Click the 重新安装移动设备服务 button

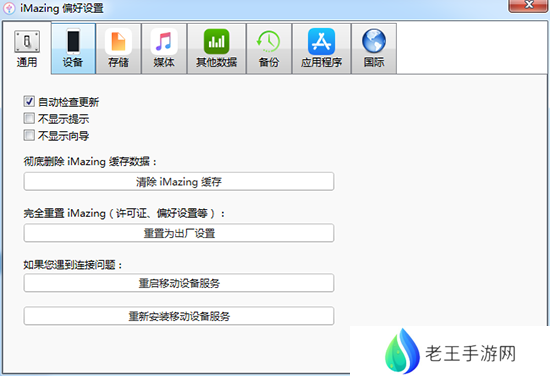pyautogui.click(x=179, y=316)
